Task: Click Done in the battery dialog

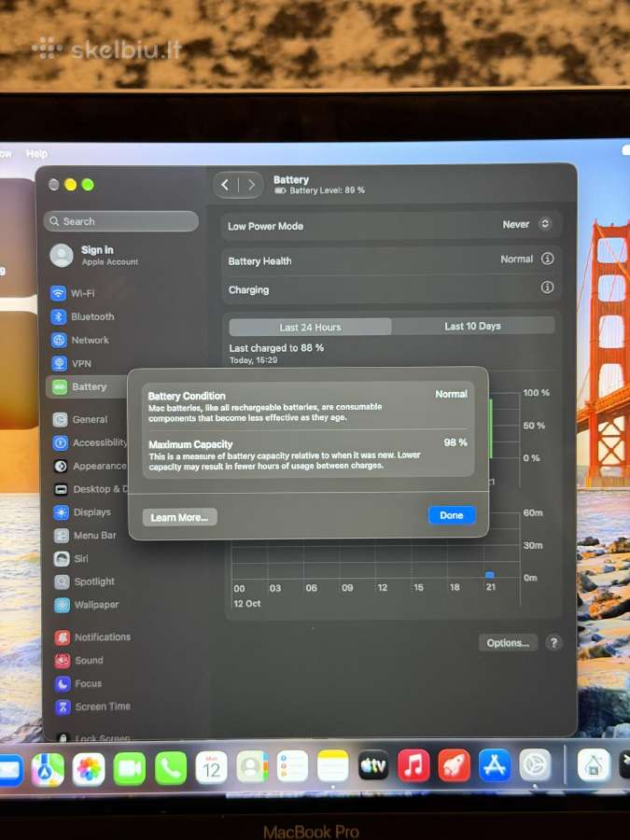Action: [x=452, y=515]
